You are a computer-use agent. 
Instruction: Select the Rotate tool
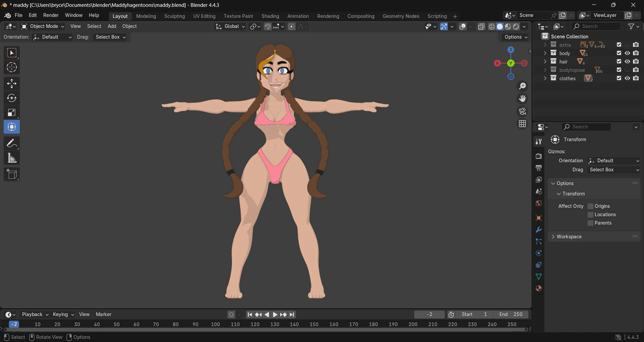[12, 98]
